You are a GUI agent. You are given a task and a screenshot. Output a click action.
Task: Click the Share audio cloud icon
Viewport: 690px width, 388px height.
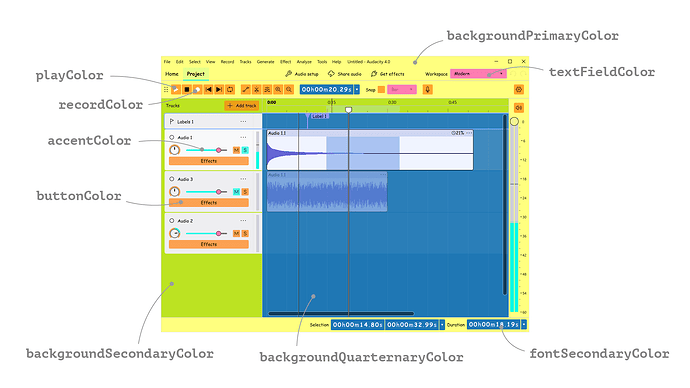point(331,74)
